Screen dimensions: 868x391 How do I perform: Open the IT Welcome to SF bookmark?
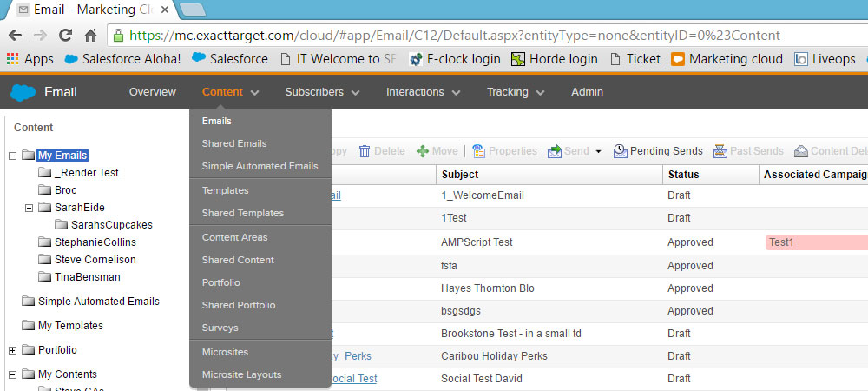tap(338, 59)
